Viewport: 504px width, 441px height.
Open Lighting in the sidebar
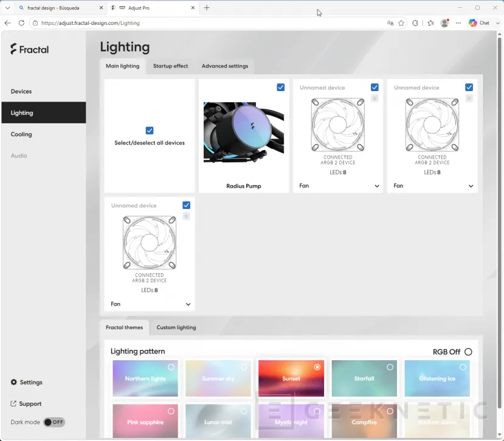[x=43, y=113]
